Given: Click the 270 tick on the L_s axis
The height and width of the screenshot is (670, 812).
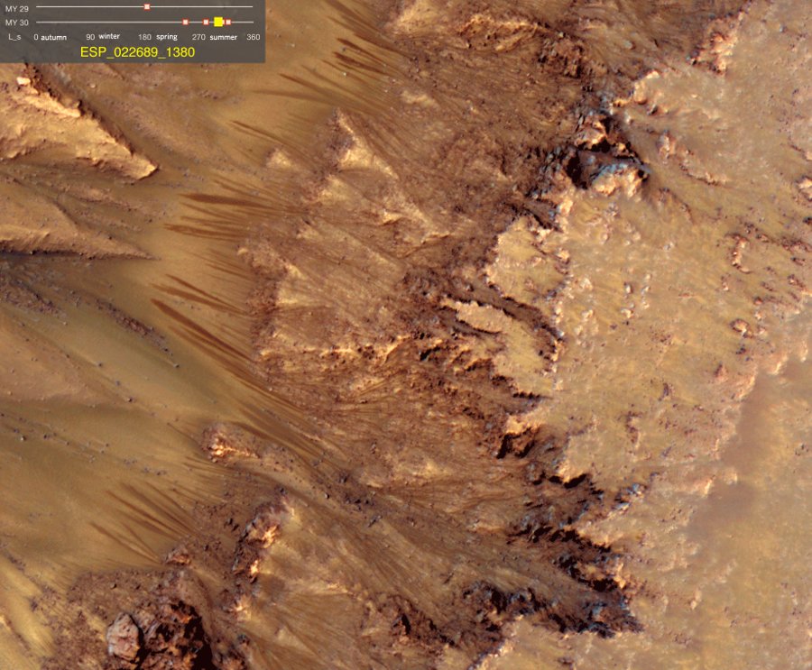Looking at the screenshot, I should 198,37.
